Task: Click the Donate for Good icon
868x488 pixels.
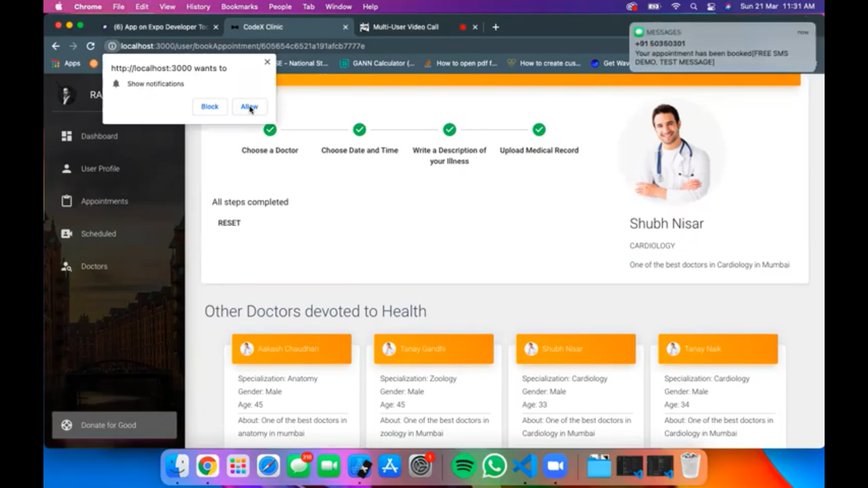Action: point(66,425)
